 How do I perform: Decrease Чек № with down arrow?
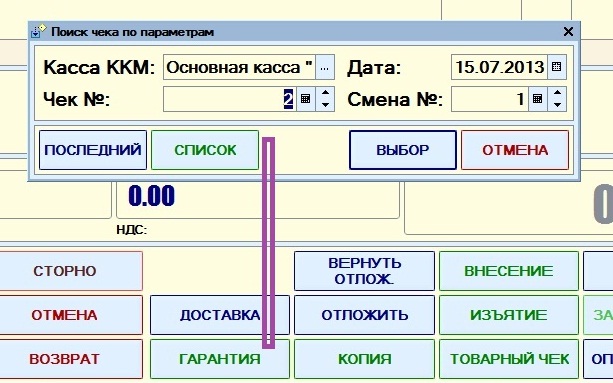pos(325,105)
